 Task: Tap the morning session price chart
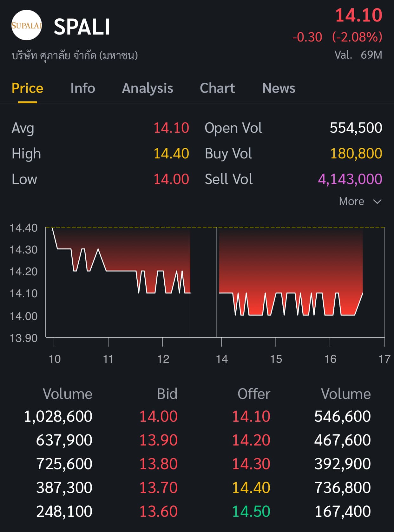point(118,282)
